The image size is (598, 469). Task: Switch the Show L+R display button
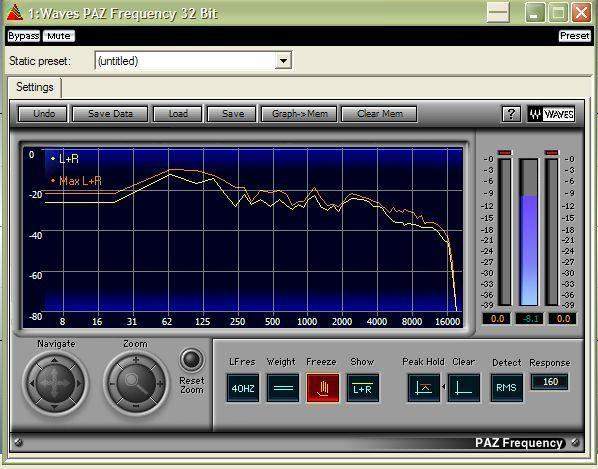363,388
